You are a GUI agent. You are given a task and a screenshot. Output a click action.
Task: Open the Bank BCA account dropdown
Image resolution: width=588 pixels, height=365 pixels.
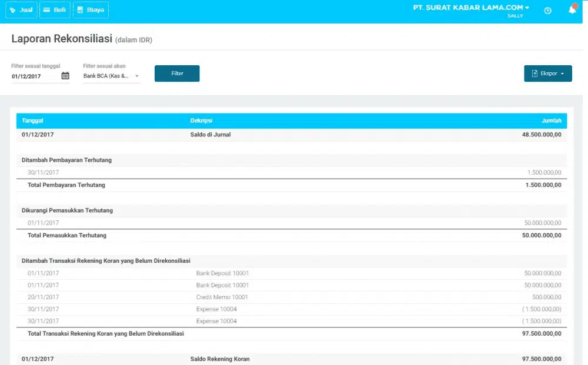pyautogui.click(x=111, y=76)
